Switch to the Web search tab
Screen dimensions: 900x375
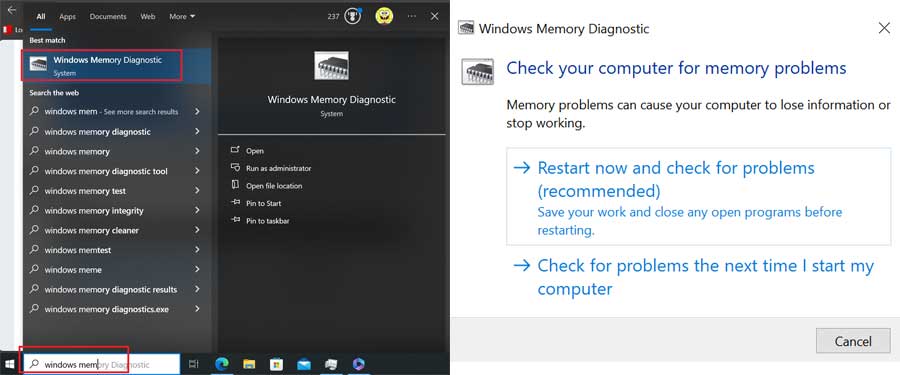pyautogui.click(x=148, y=17)
